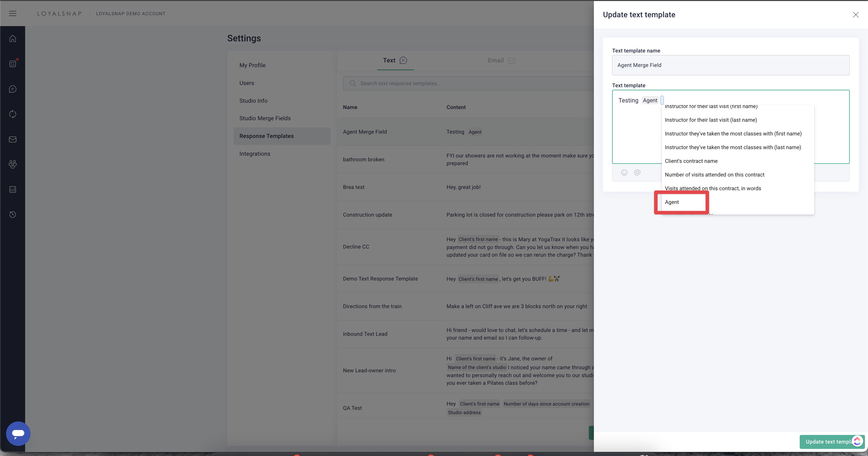Click the emoji picker smiley icon

(x=624, y=172)
